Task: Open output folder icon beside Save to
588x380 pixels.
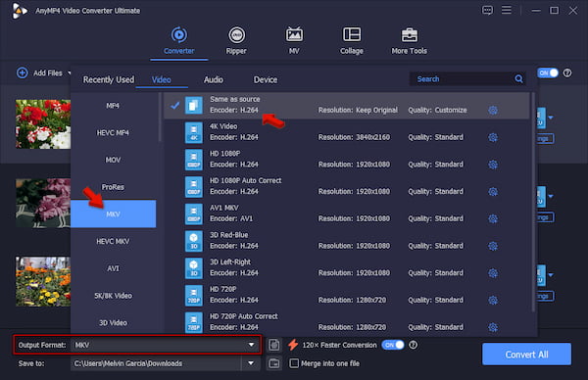Action: [x=274, y=363]
